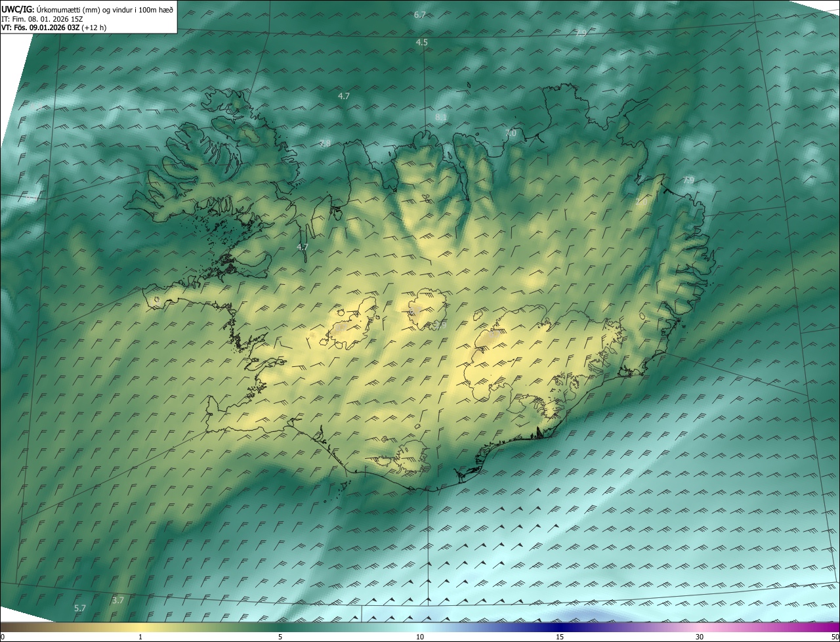Click the 5 mm tick on the colour scale
The height and width of the screenshot is (642, 840).
click(280, 637)
